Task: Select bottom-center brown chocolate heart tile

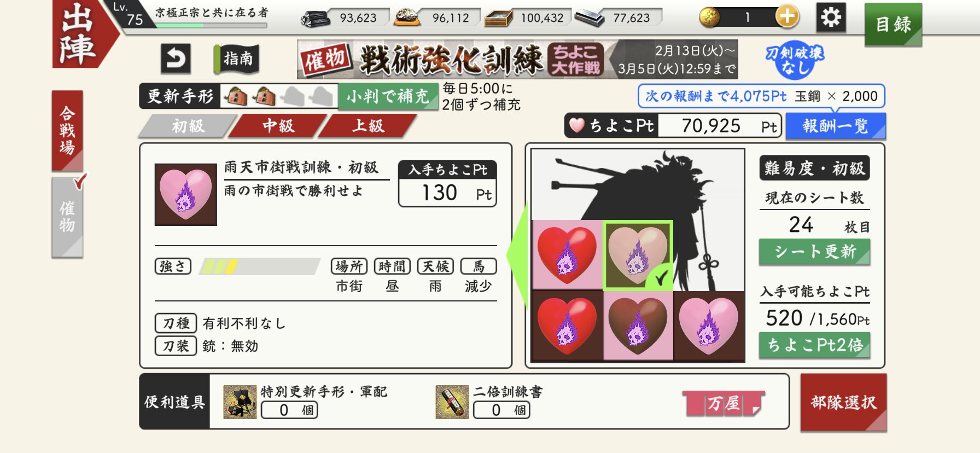Action: (x=638, y=326)
